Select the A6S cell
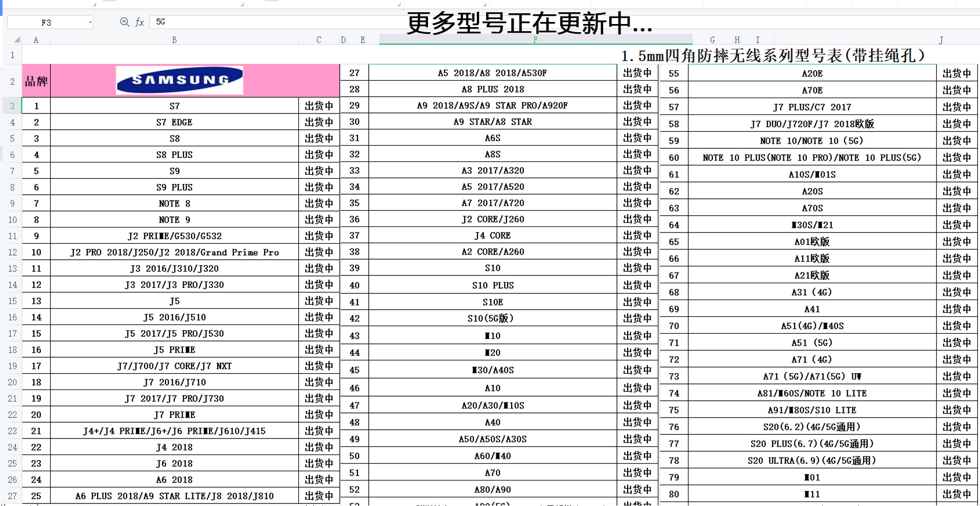The image size is (980, 506). (x=492, y=138)
